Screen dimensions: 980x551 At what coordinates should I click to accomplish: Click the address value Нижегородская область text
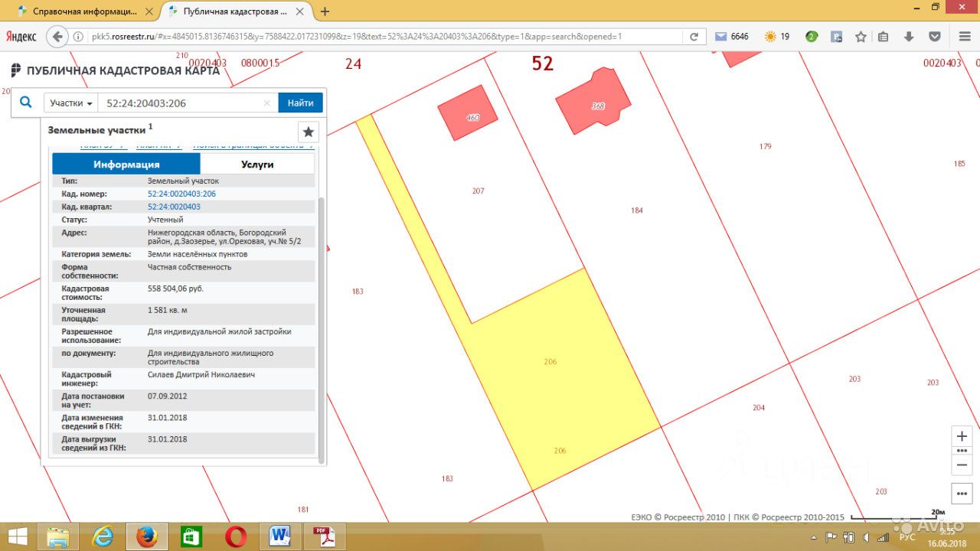tap(224, 236)
